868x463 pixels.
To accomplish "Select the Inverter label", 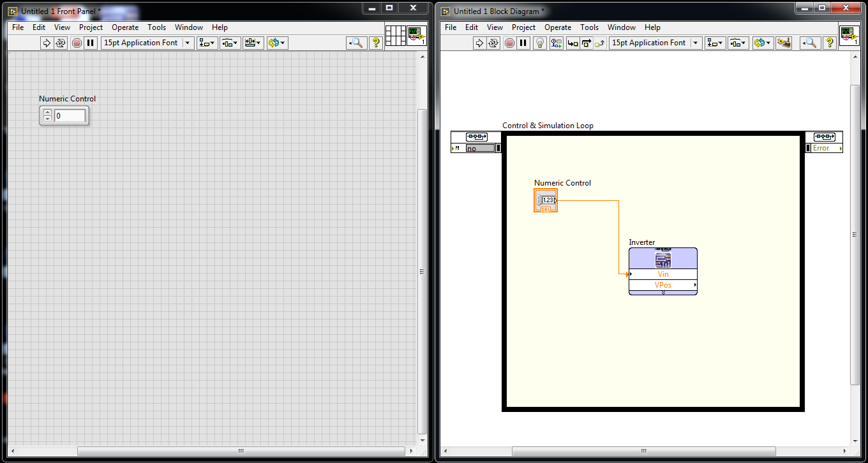I will [642, 242].
